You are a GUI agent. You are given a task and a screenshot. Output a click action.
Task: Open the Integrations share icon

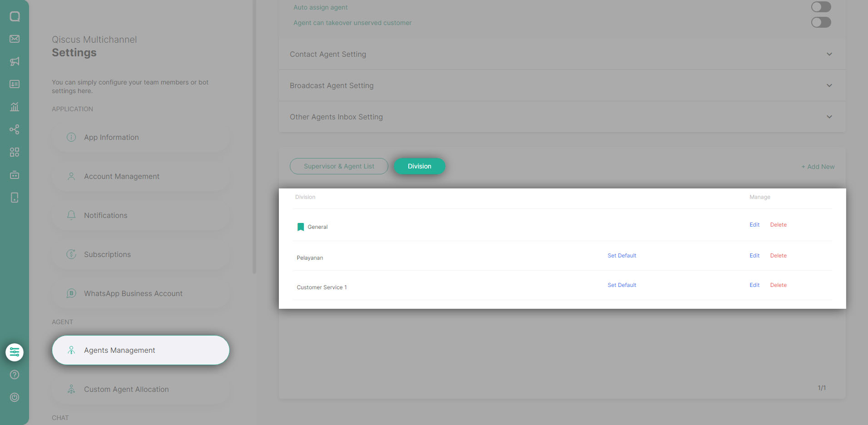[x=15, y=129]
